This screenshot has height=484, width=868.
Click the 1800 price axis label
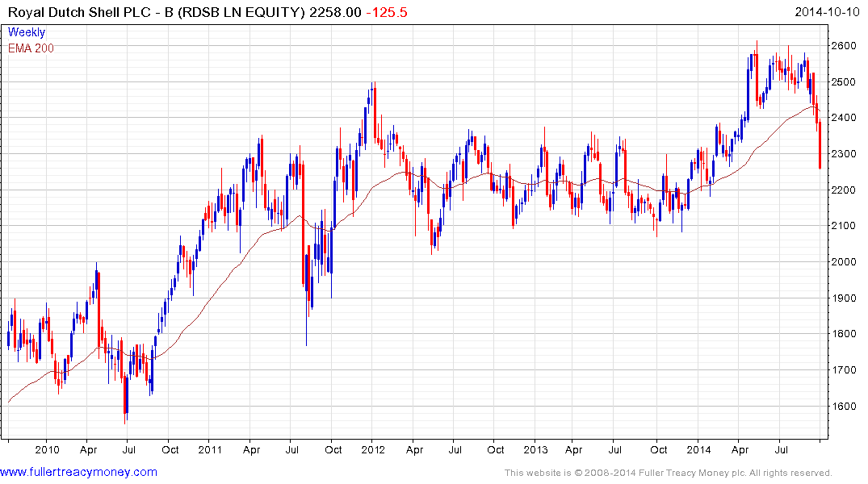[844, 333]
